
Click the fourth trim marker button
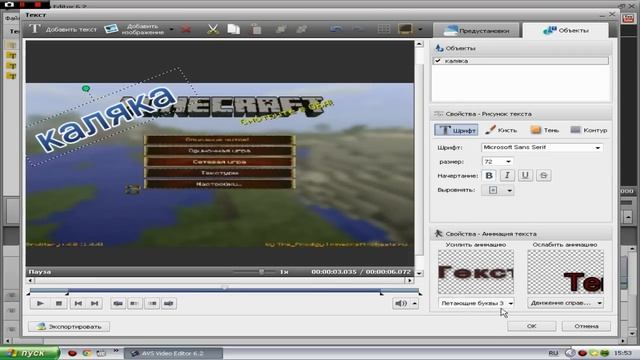[x=169, y=303]
